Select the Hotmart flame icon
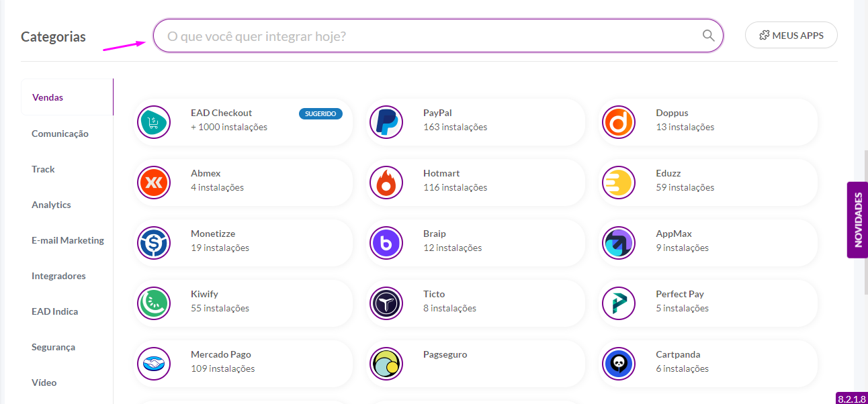Screen dimensions: 868x404 pyautogui.click(x=386, y=183)
